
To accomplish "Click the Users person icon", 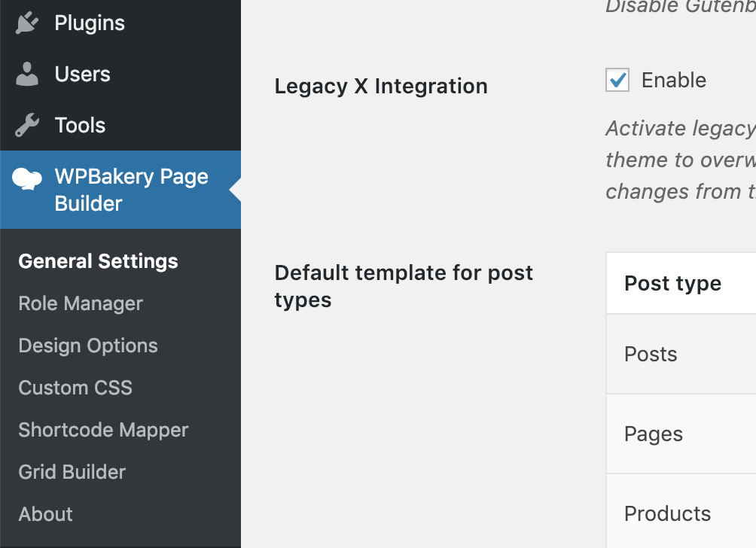I will pos(27,75).
